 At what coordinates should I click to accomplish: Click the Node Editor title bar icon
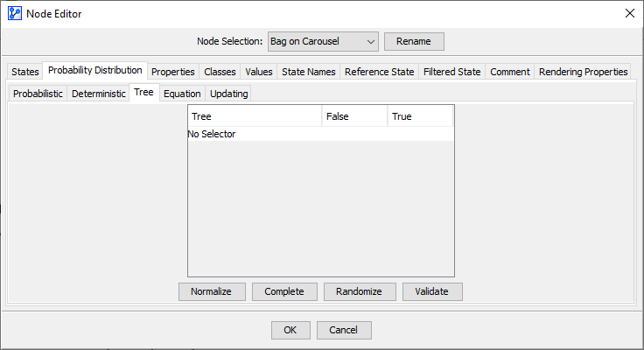13,12
